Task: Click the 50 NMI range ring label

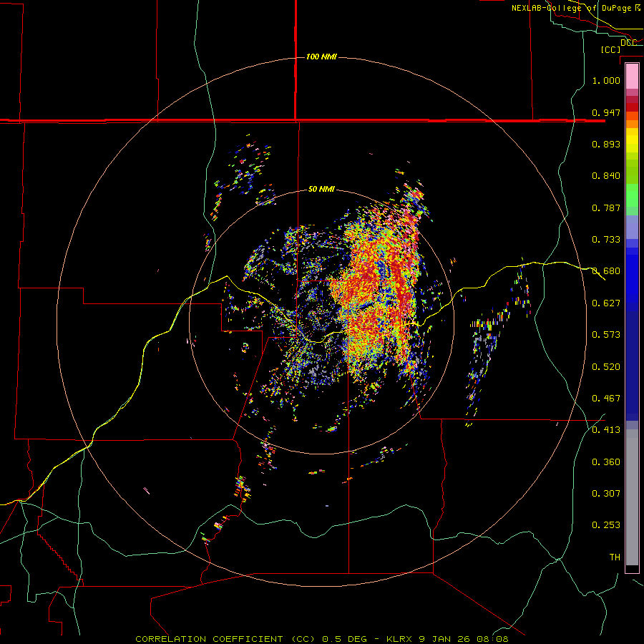Action: [x=321, y=189]
